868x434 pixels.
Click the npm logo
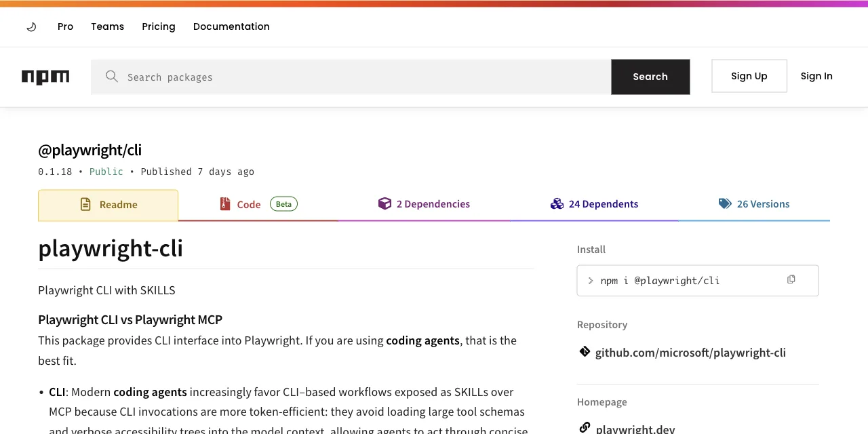click(45, 77)
